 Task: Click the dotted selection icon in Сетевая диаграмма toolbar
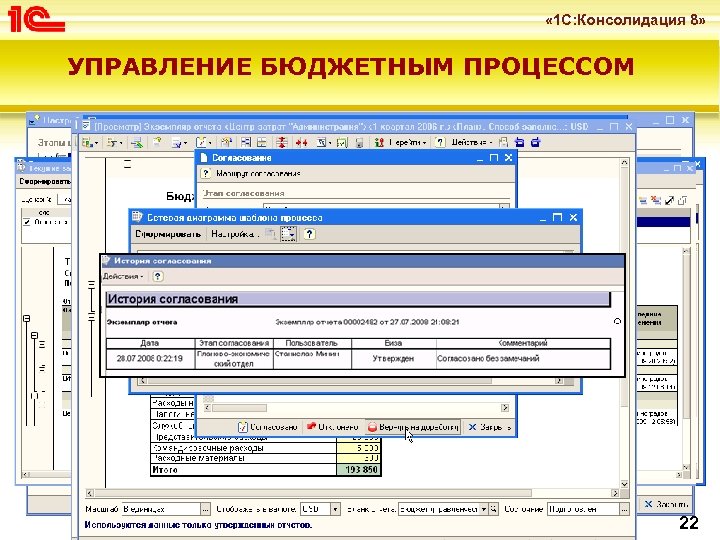tap(288, 234)
